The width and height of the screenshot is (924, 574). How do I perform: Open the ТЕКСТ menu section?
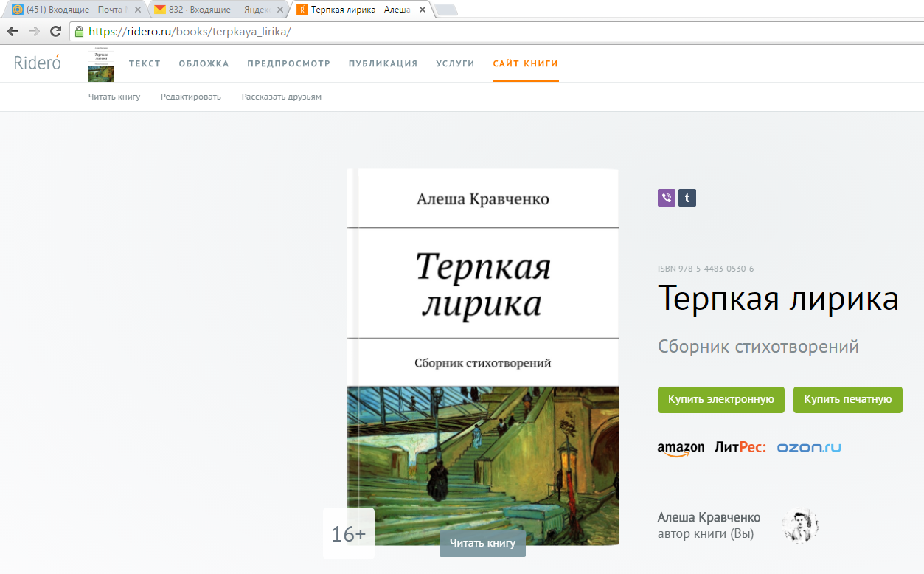coord(145,63)
